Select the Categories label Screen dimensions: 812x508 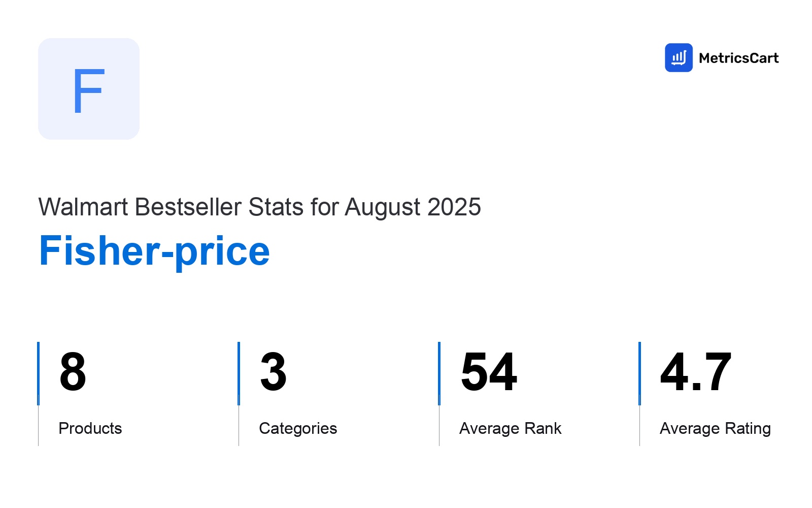tap(298, 428)
